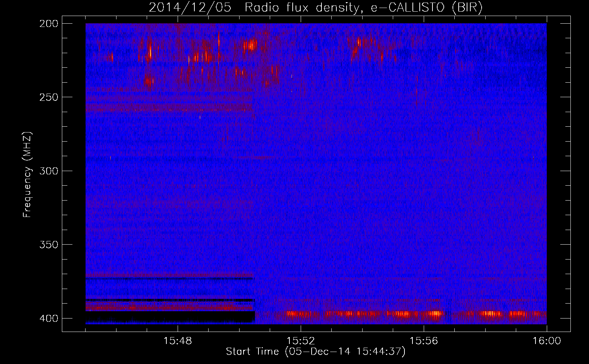Click the 'Start Time (05-Dec-14 15:44:37)' label
The image size is (589, 364).
316,352
